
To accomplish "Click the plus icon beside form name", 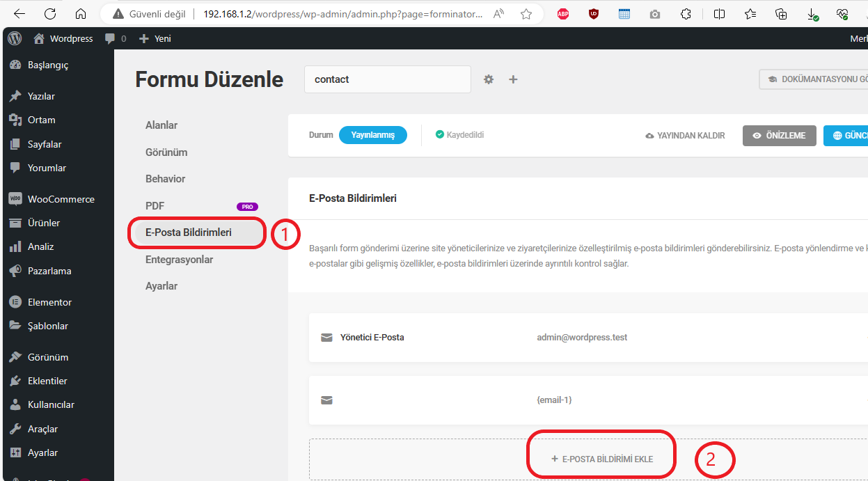I will tap(513, 79).
